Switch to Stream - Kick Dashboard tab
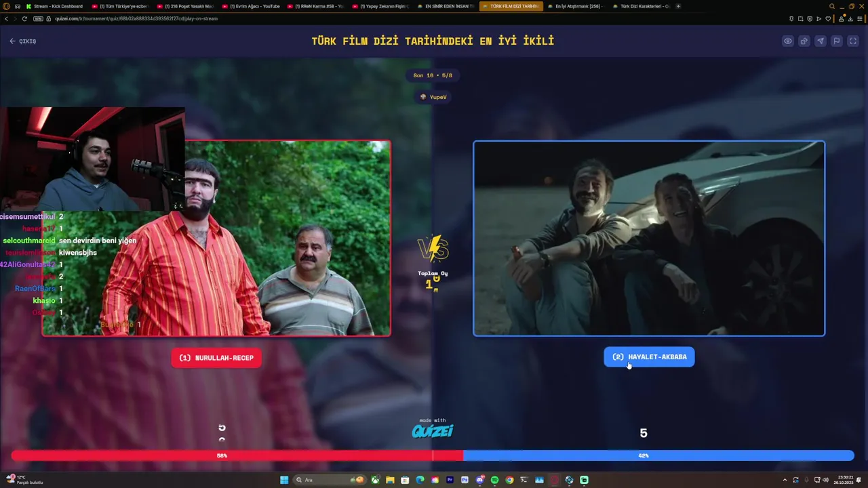This screenshot has width=868, height=488. (x=55, y=6)
